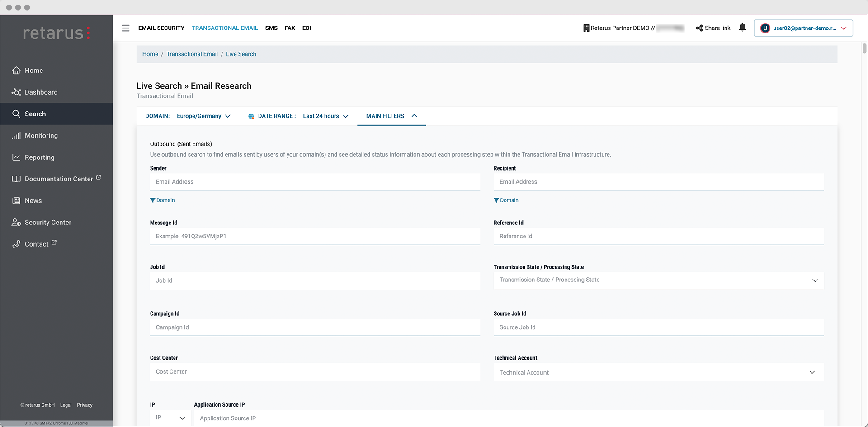Click the Share link button text
Viewport: 868px width, 427px height.
[717, 28]
